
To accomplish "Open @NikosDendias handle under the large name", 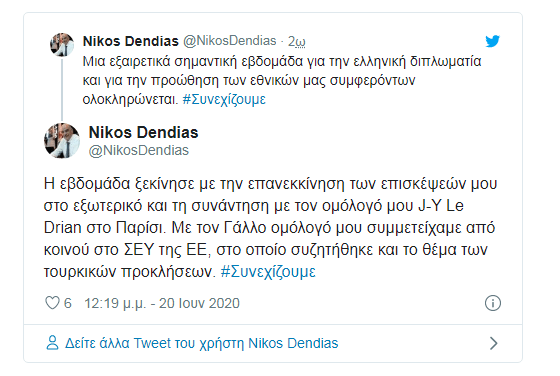I will tap(139, 150).
